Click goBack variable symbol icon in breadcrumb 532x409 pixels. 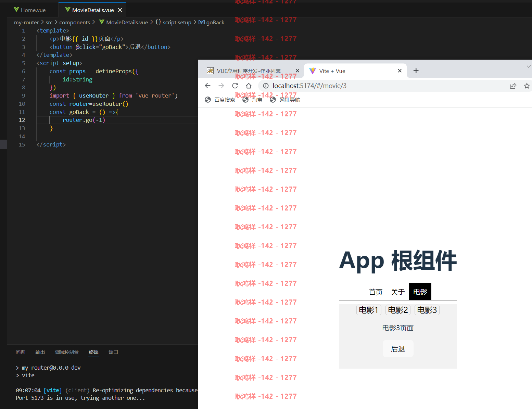[x=202, y=22]
